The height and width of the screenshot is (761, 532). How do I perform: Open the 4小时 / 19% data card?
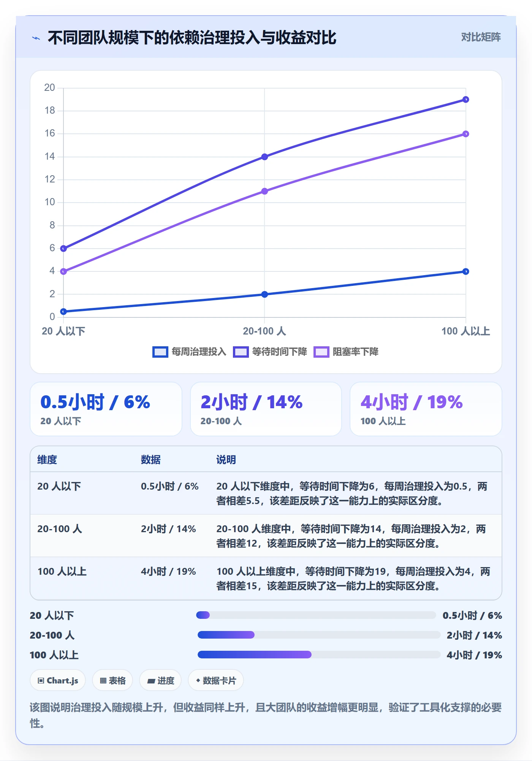point(426,409)
